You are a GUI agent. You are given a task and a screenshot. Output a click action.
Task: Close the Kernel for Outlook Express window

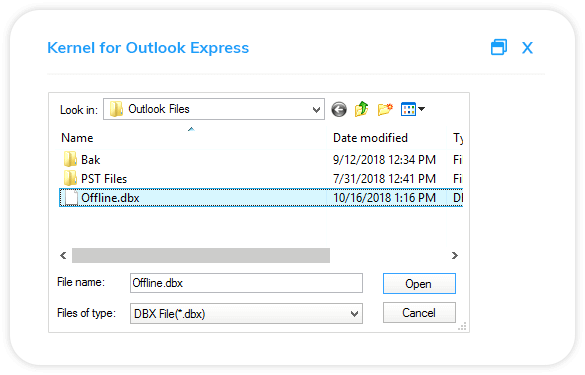click(x=527, y=48)
